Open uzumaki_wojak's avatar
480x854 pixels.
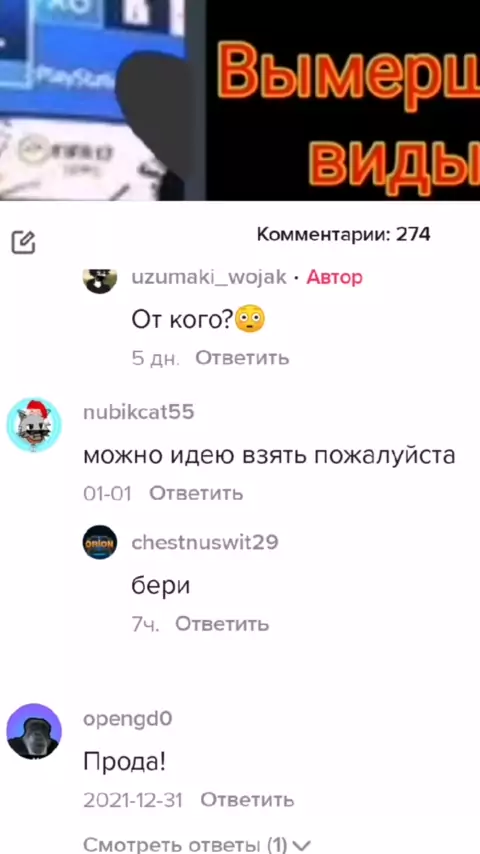coord(100,279)
